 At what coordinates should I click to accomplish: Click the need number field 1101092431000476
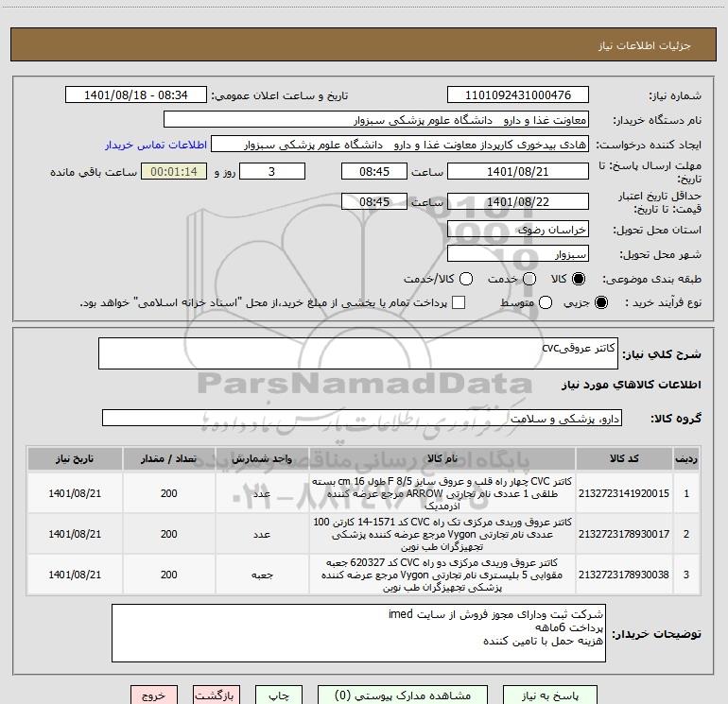pyautogui.click(x=518, y=94)
